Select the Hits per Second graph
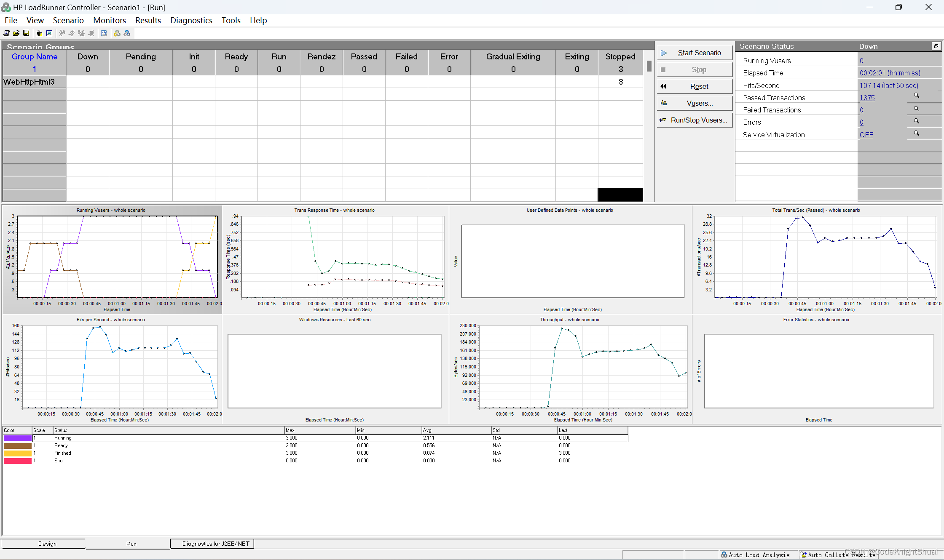This screenshot has height=560, width=944. click(x=112, y=370)
